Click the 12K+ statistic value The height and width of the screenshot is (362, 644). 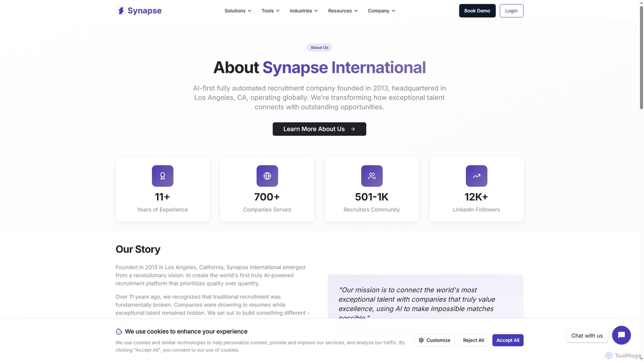[476, 197]
